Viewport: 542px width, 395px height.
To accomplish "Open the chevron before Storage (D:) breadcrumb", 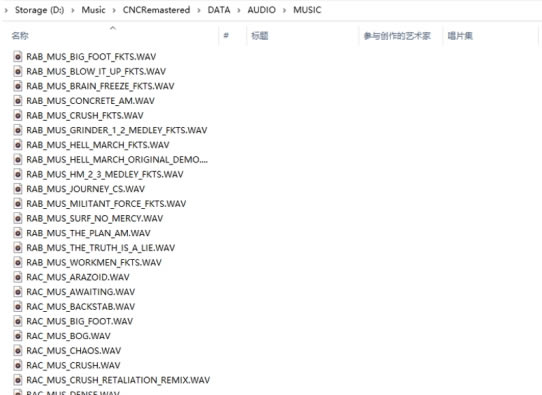I will click(x=6, y=10).
